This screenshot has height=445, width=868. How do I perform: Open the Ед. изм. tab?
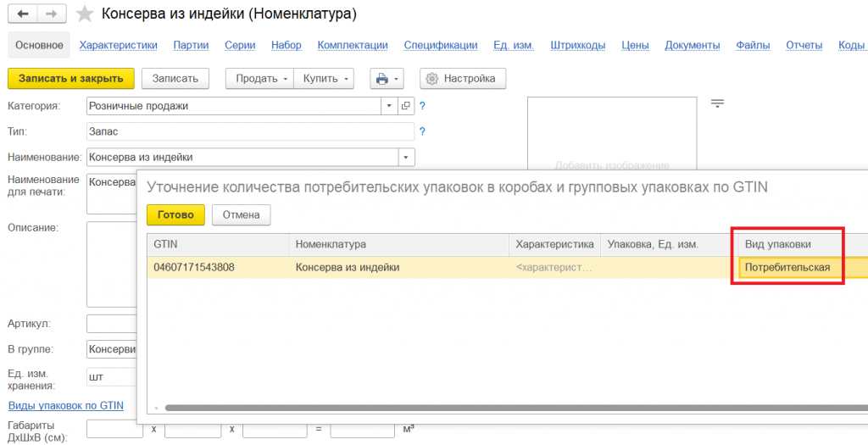pyautogui.click(x=514, y=46)
